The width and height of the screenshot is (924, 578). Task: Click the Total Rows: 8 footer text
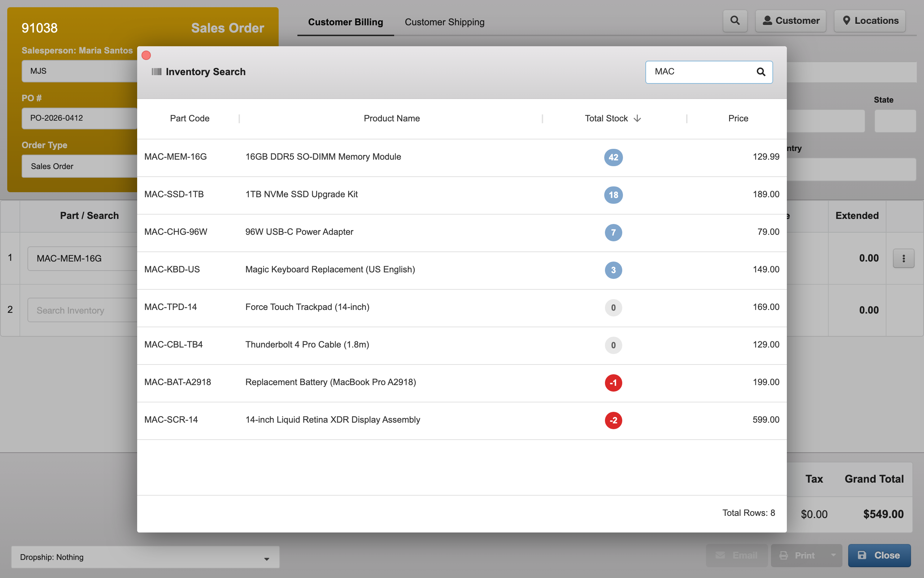748,513
